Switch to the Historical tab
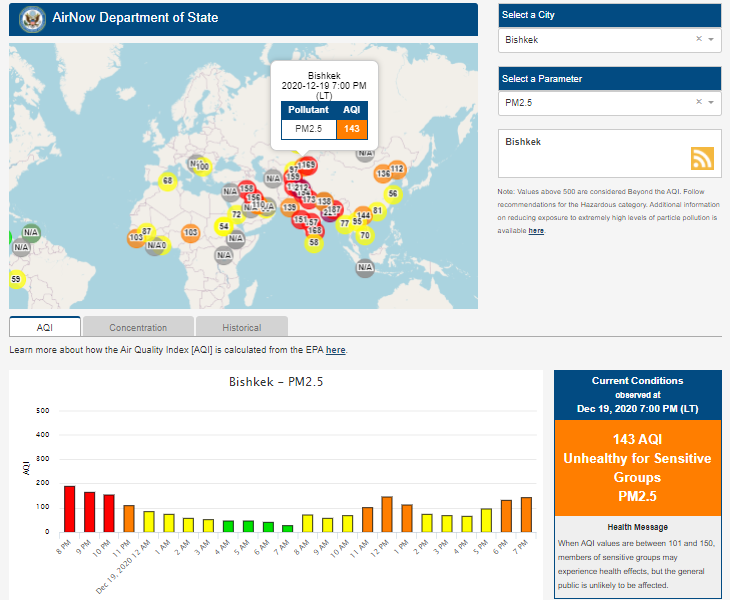This screenshot has height=600, width=730. pos(241,327)
